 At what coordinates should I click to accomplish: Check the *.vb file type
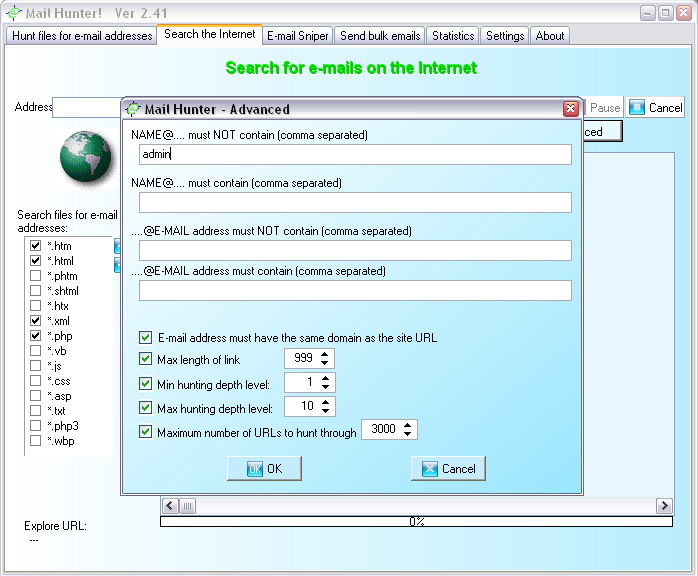pos(36,351)
